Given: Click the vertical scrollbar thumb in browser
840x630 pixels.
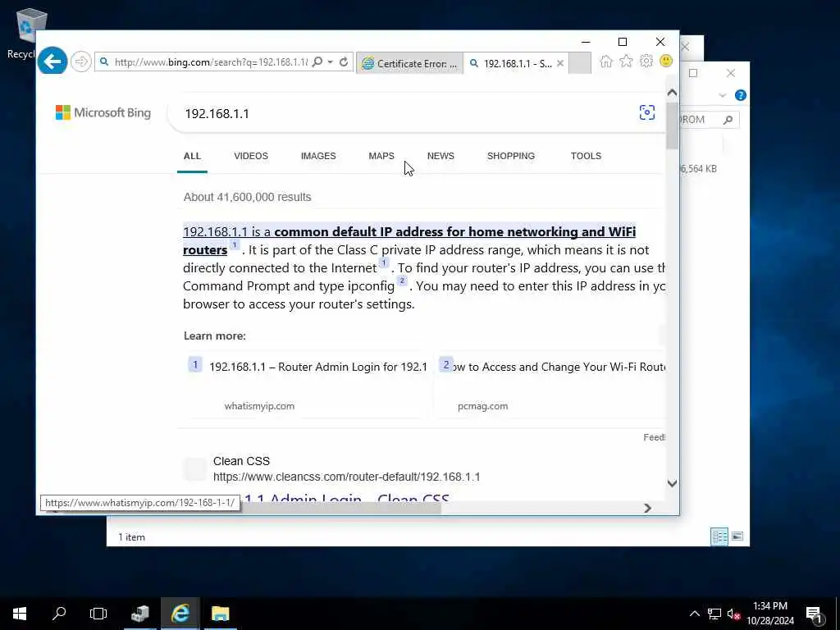Looking at the screenshot, I should [673, 125].
